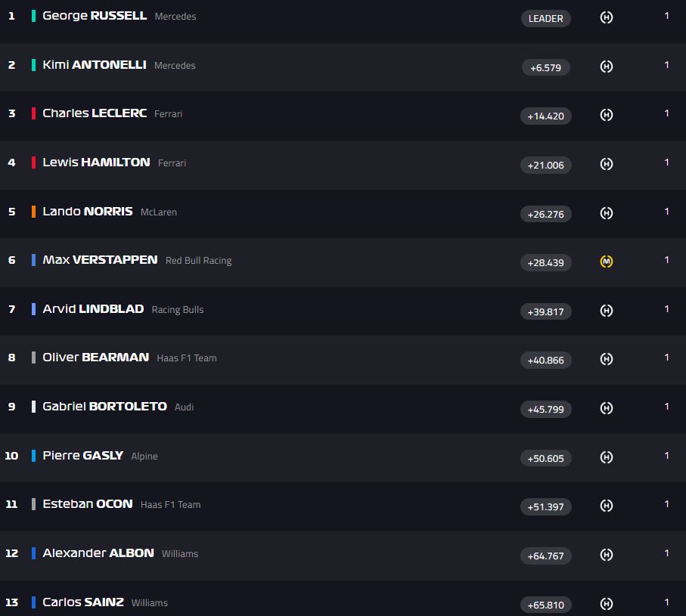Screen dimensions: 686x616
Task: Click Esteban Ocon's name
Action: [87, 504]
